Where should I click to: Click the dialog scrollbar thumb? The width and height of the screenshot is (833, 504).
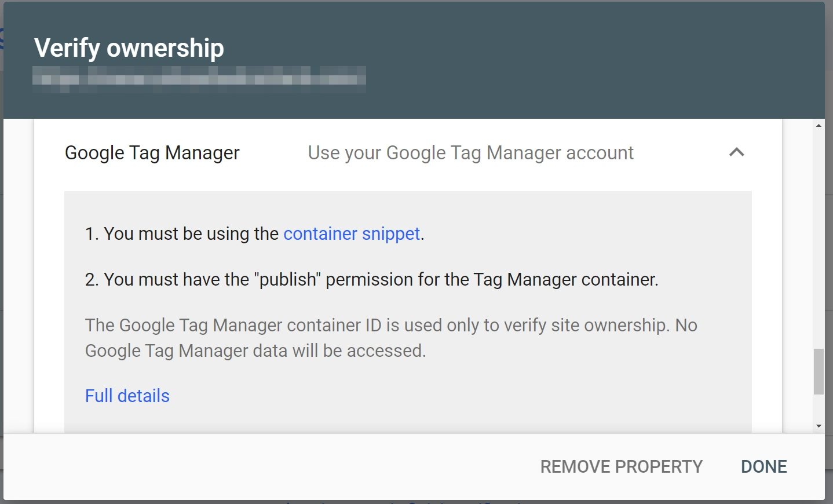pyautogui.click(x=819, y=371)
